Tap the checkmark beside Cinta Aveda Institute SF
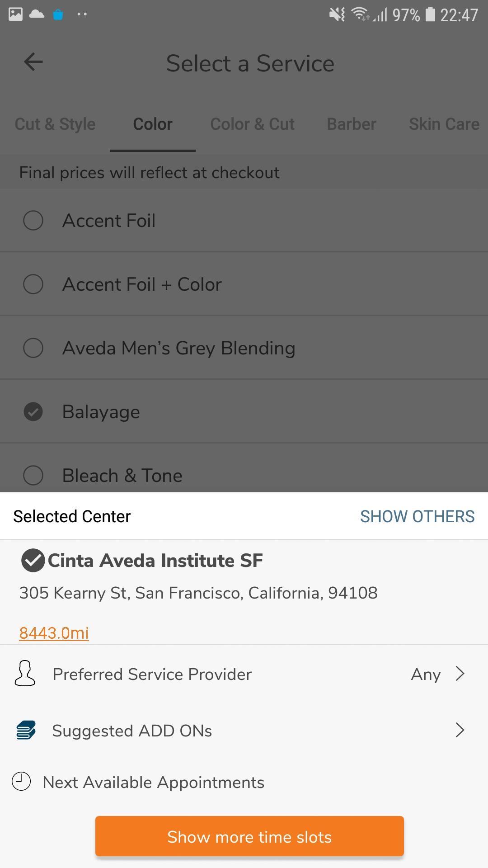488x868 pixels. [x=33, y=560]
